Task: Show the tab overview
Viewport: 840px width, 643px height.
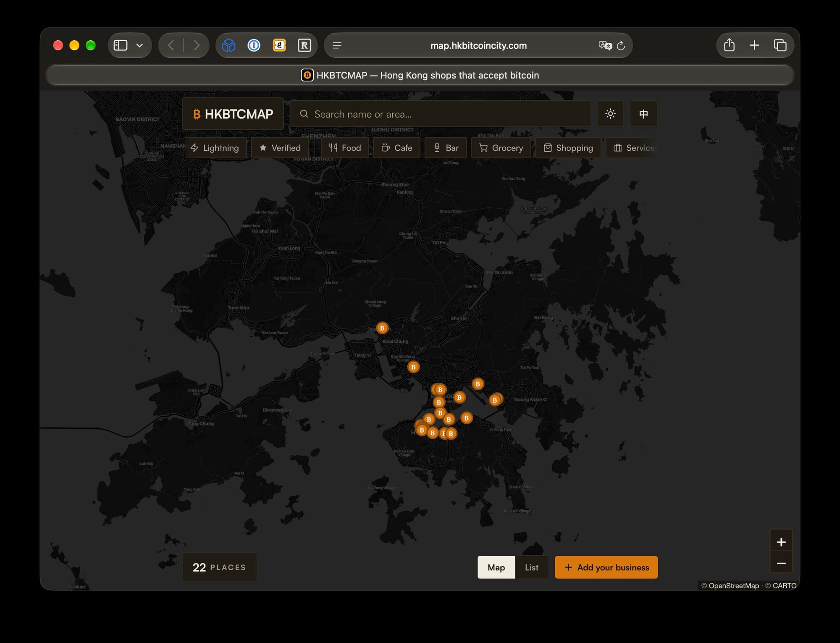Action: point(780,45)
